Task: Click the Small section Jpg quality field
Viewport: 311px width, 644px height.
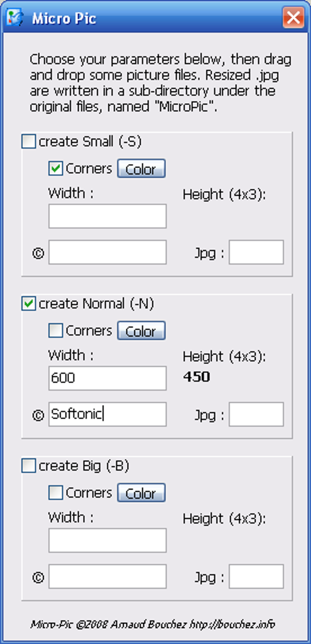Action: 256,252
